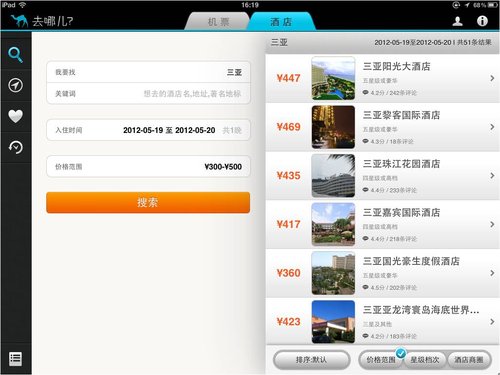Image resolution: width=500 pixels, height=375 pixels.
Task: Open the 排序:默认 sort dropdown
Action: pos(311,360)
